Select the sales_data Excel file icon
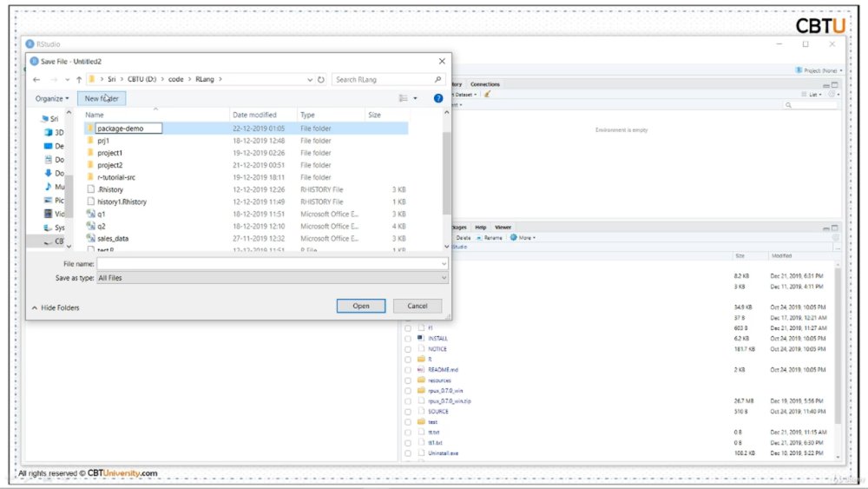The height and width of the screenshot is (489, 868). (x=90, y=238)
